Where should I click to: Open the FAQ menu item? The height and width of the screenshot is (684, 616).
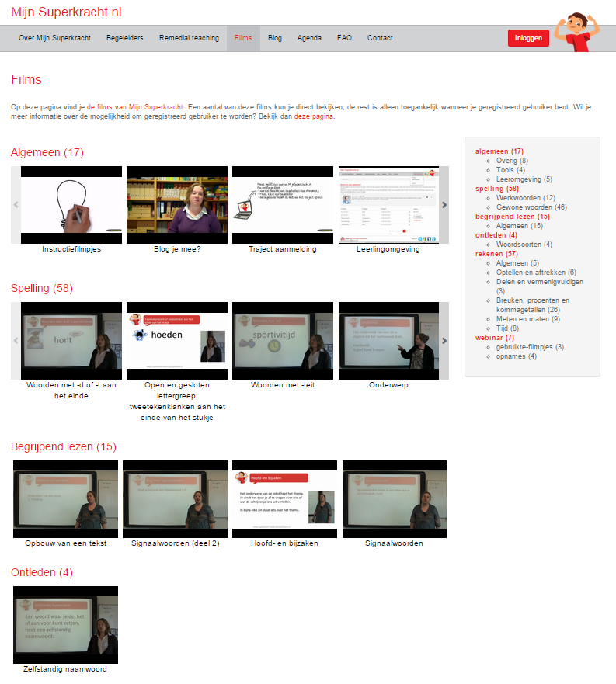(344, 38)
